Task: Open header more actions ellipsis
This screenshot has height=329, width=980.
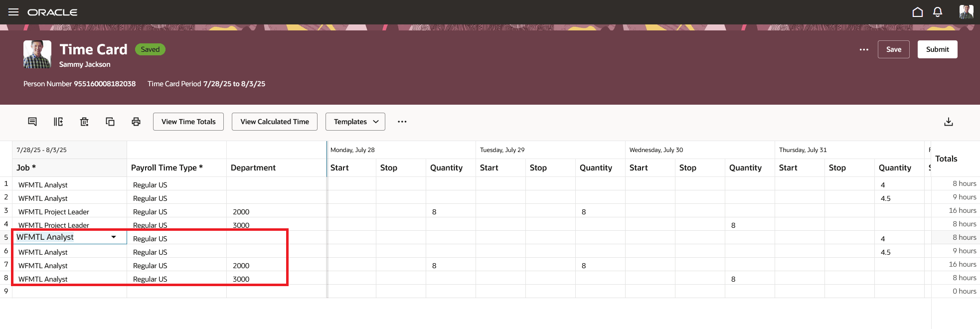Action: (864, 49)
